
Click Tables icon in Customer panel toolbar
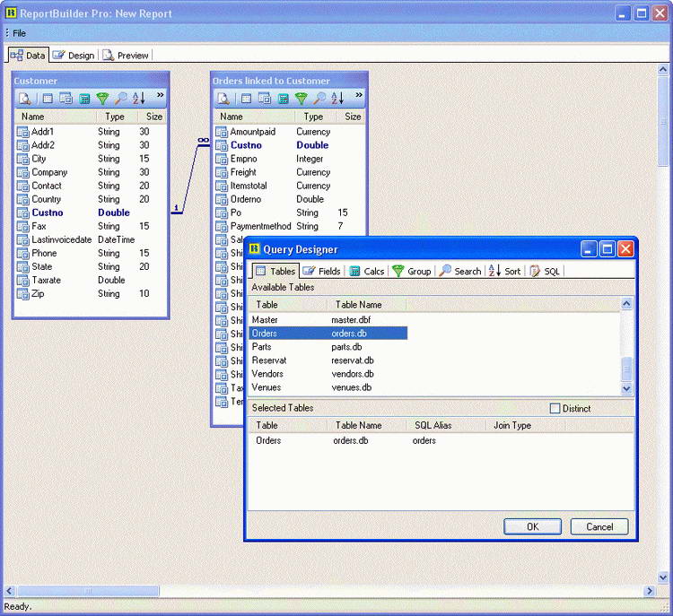pos(48,99)
